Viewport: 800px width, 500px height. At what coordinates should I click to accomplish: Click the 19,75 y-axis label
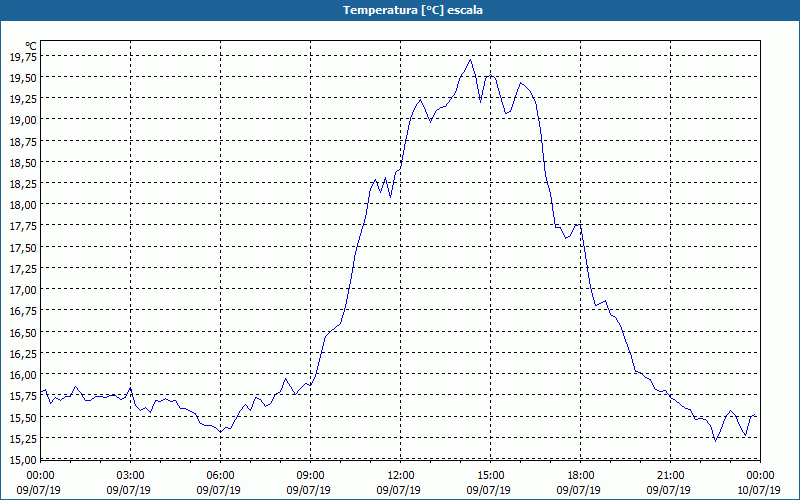pos(23,56)
